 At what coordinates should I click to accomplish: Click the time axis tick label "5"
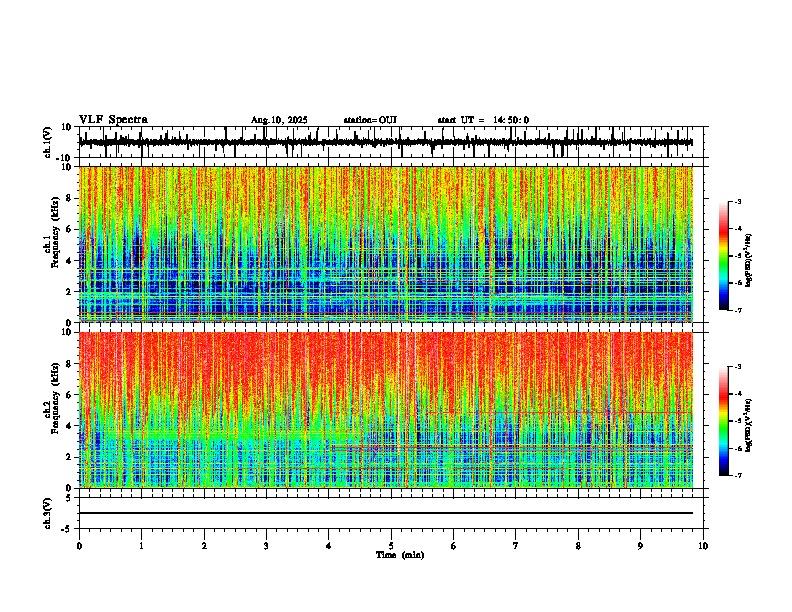pyautogui.click(x=391, y=546)
